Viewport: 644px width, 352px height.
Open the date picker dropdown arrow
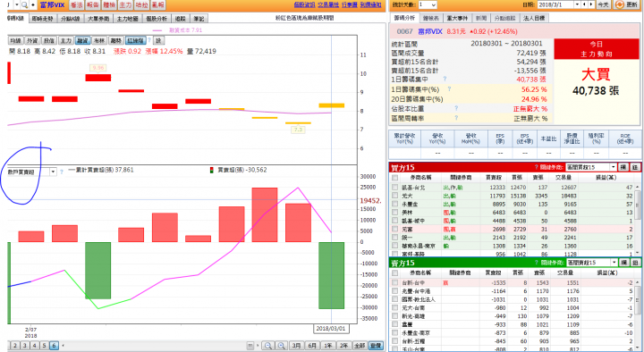point(577,5)
